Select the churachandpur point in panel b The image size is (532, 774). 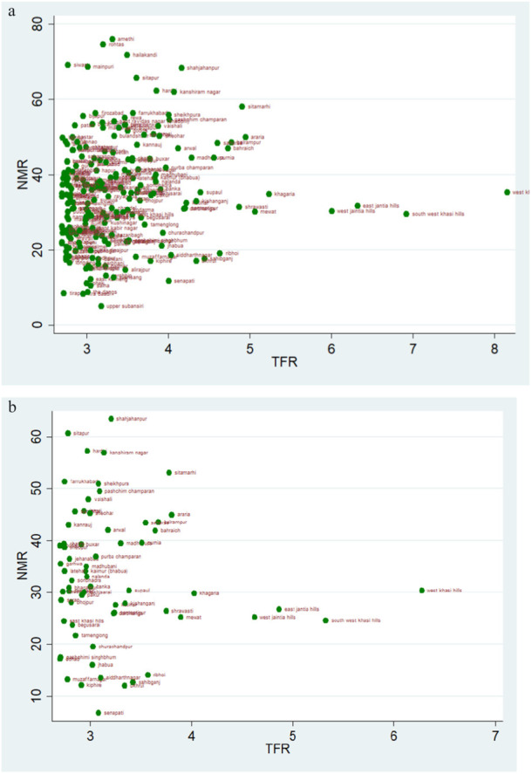point(92,647)
